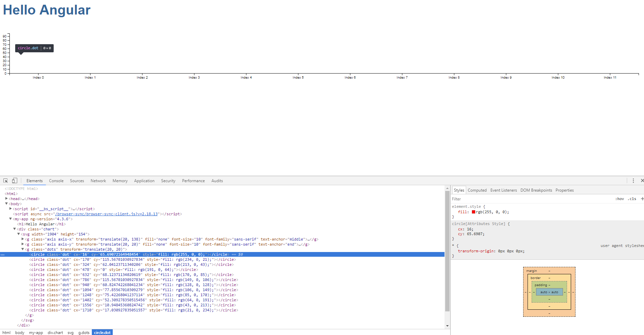Click the Elements panel vertical scrollbar thumb
This screenshot has height=335, width=644.
(447, 251)
